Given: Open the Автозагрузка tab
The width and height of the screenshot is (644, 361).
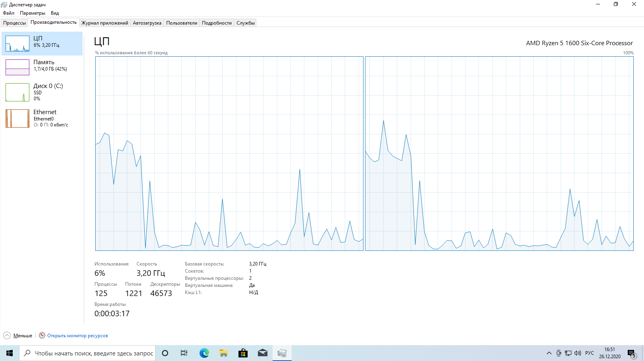Looking at the screenshot, I should click(x=147, y=23).
